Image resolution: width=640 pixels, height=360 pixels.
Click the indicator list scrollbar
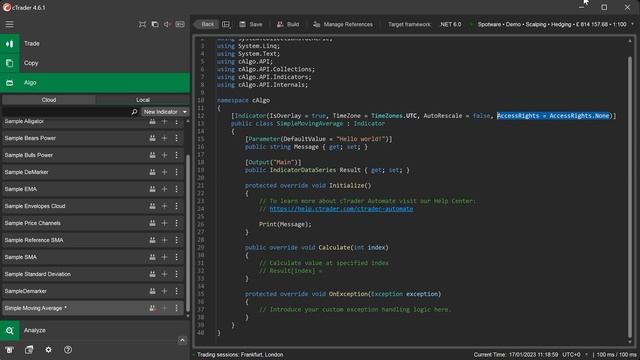188,233
